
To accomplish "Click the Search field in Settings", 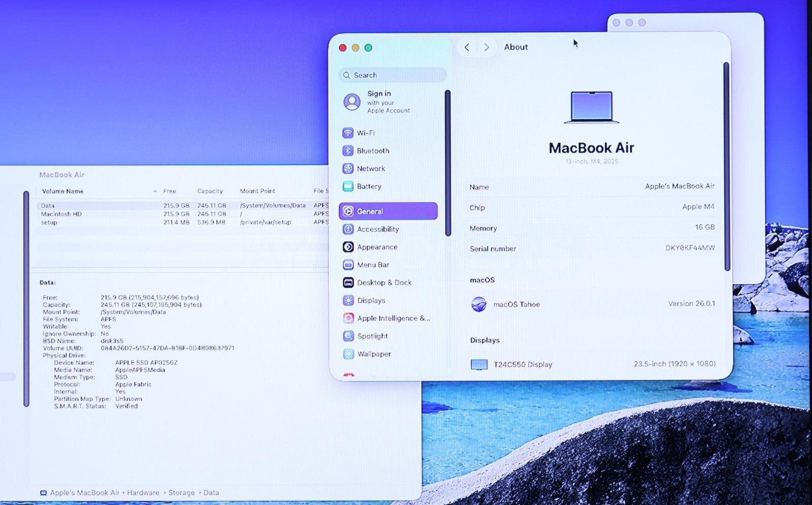I will coord(392,75).
